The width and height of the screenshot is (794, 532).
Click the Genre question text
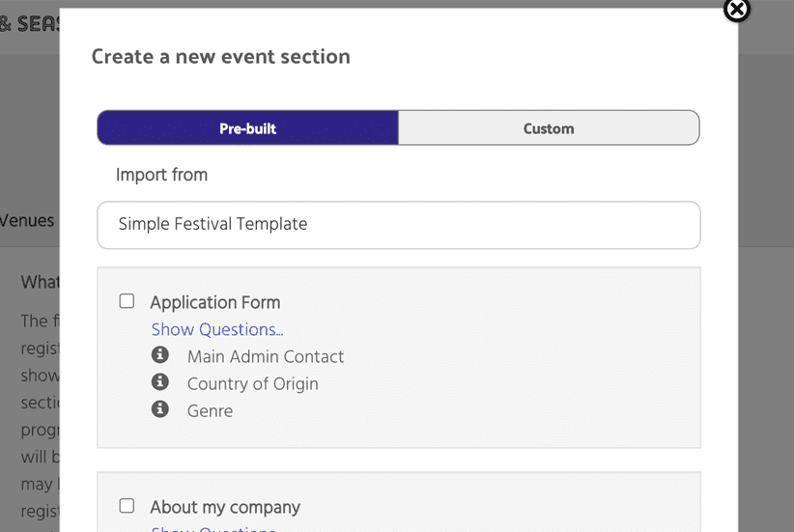point(211,411)
